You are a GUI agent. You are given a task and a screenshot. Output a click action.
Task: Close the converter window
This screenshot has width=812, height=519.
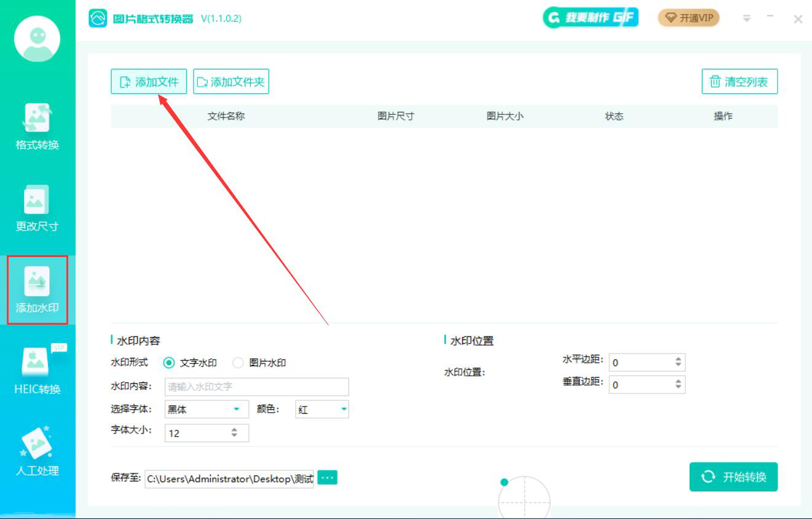[798, 19]
